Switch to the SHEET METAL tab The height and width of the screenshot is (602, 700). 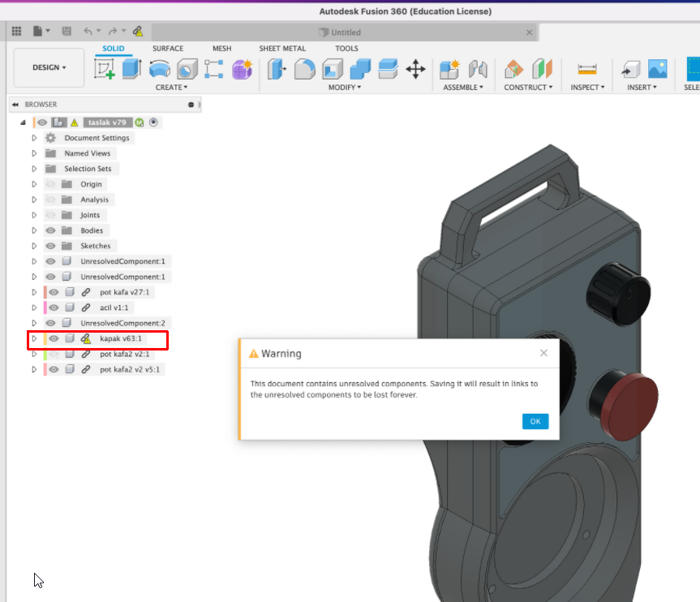pyautogui.click(x=282, y=48)
